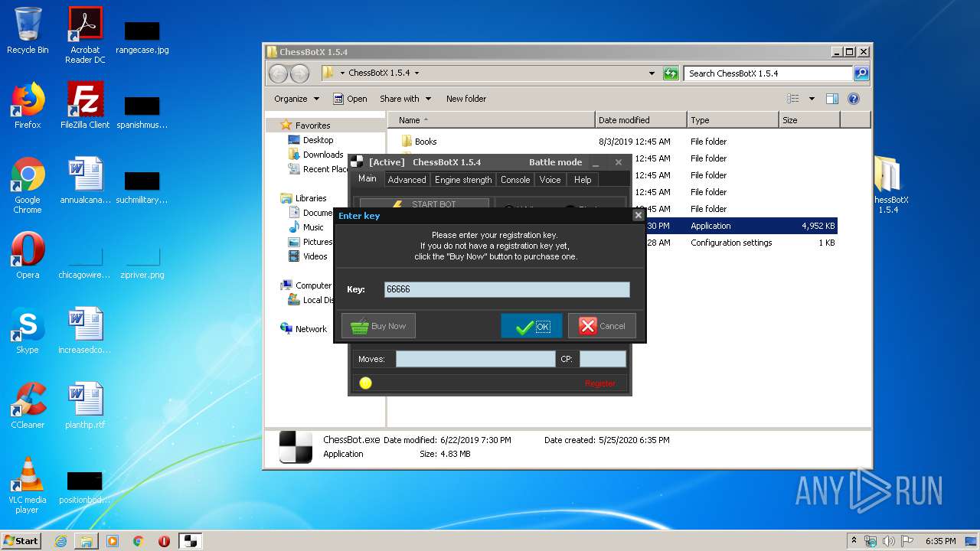Open Internet Explorer from the taskbar
Image resolution: width=980 pixels, height=551 pixels.
coord(60,541)
